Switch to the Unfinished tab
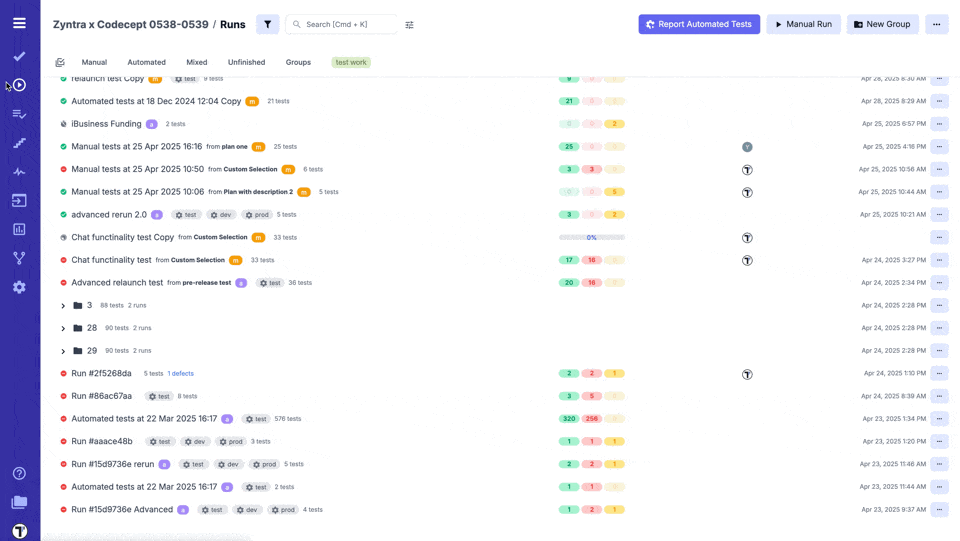Screen dimensions: 960x541 (247, 62)
